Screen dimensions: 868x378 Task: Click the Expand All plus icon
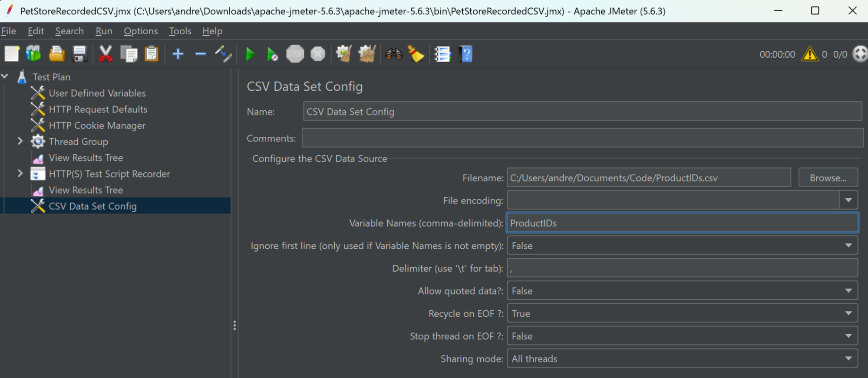tap(178, 54)
